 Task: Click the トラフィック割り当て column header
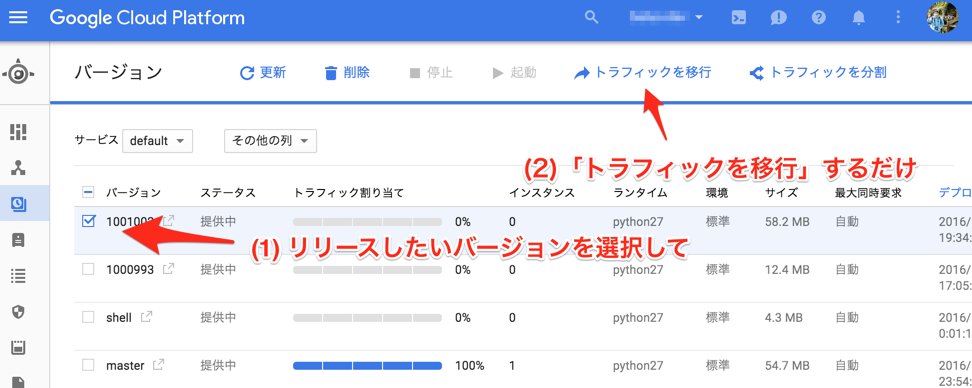348,193
